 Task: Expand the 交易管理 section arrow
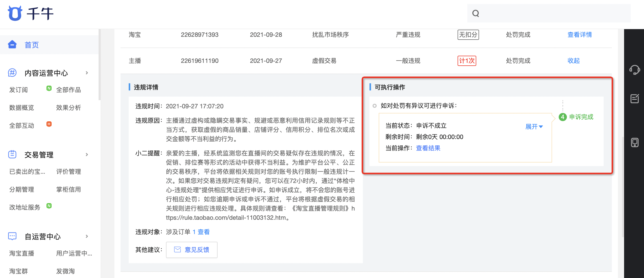coord(87,155)
